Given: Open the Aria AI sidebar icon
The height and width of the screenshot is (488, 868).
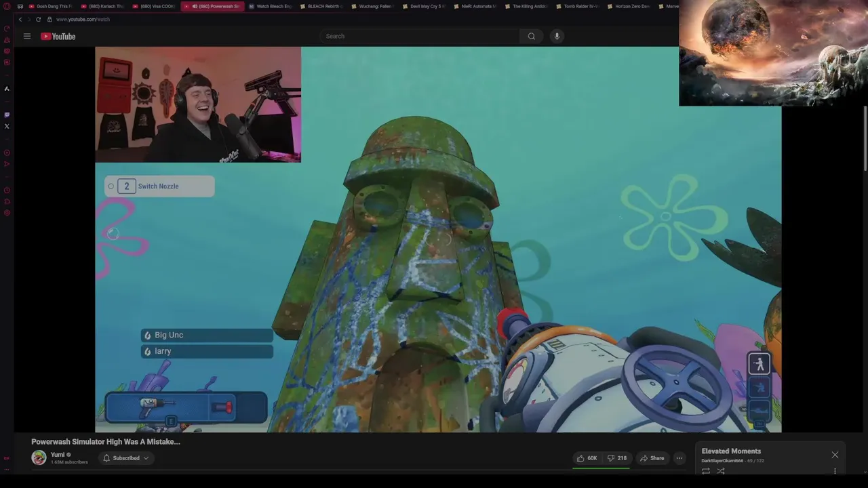Looking at the screenshot, I should 7,88.
